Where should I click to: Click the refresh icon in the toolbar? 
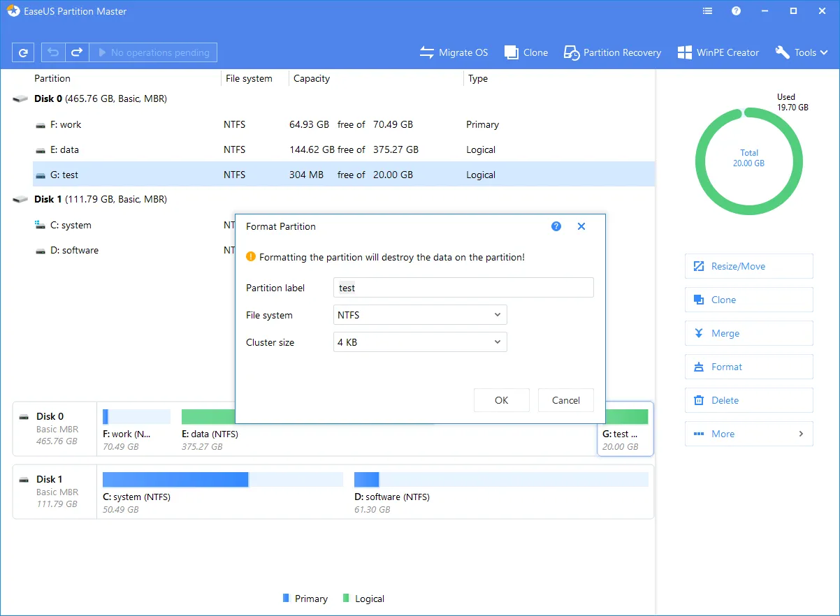[23, 52]
